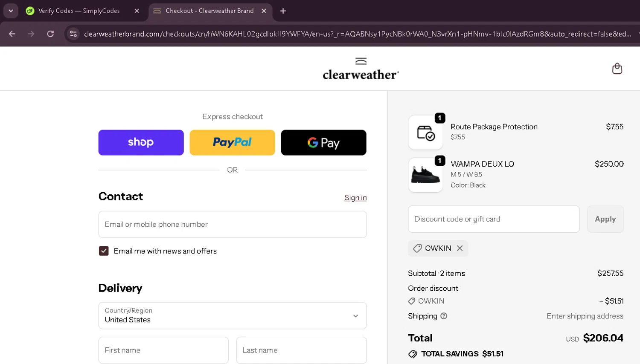640x364 pixels.
Task: Open the Shipping help question icon
Action: (444, 316)
